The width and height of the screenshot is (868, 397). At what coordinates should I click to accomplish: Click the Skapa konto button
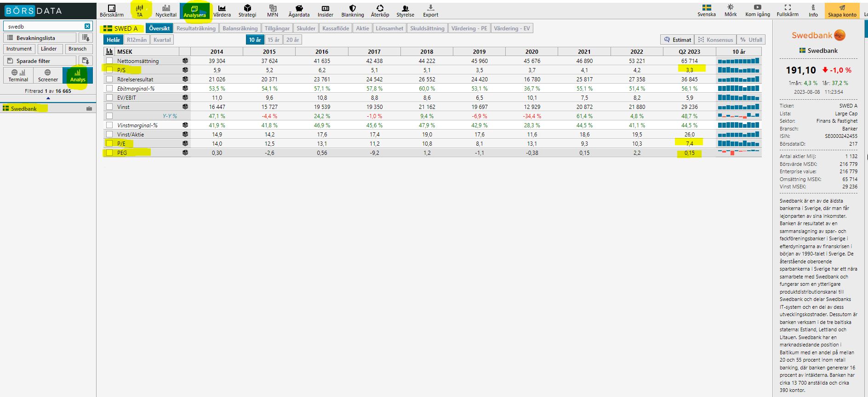click(x=842, y=11)
